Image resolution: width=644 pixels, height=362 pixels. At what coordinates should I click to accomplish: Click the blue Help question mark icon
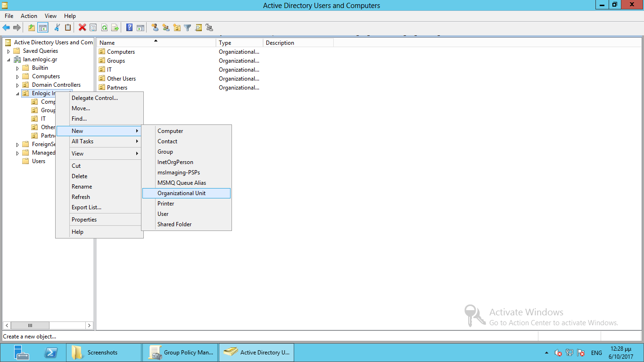coord(129,28)
